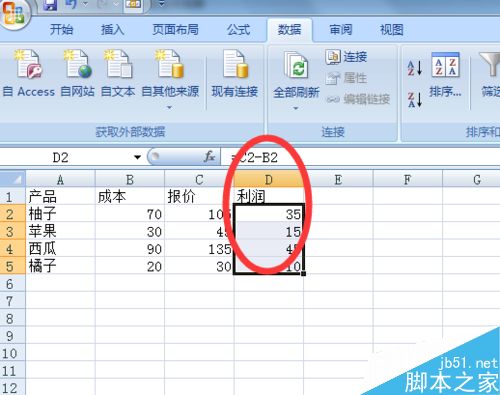Select column C header

click(x=199, y=180)
